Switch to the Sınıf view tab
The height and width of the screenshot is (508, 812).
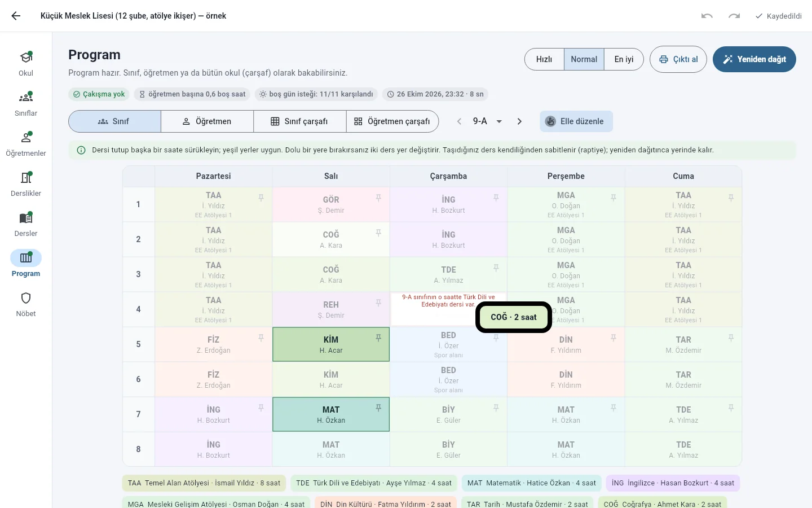pos(114,121)
